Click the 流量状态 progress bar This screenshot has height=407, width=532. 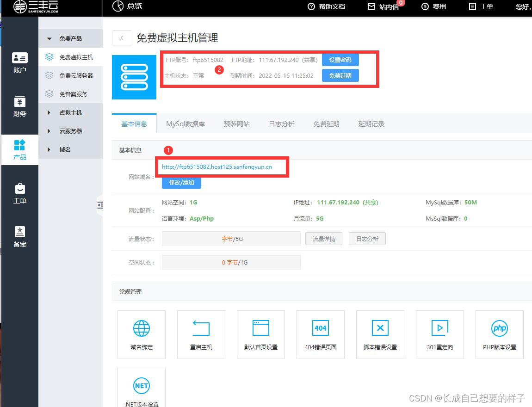pyautogui.click(x=231, y=239)
